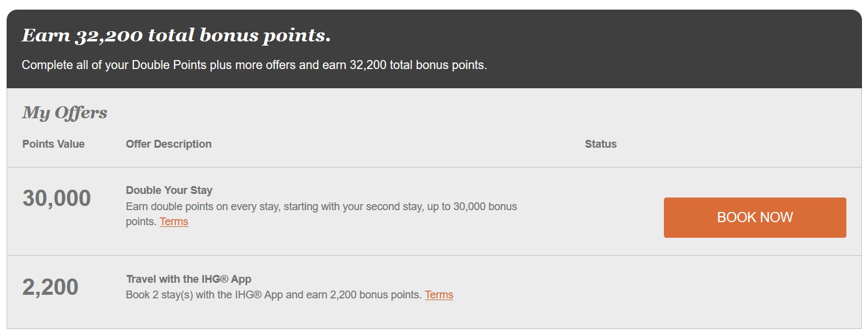The width and height of the screenshot is (868, 335).
Task: Click the "Earn double points on every stay" description
Action: (321, 207)
